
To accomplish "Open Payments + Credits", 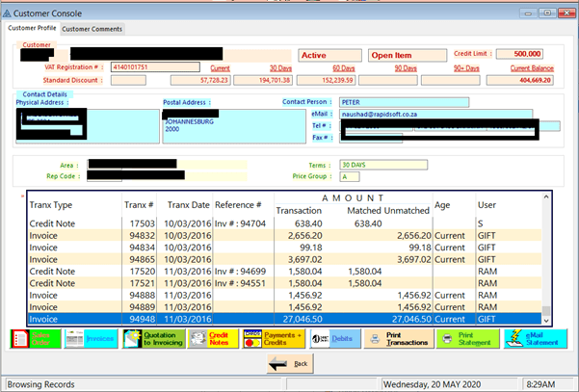I will [x=274, y=338].
